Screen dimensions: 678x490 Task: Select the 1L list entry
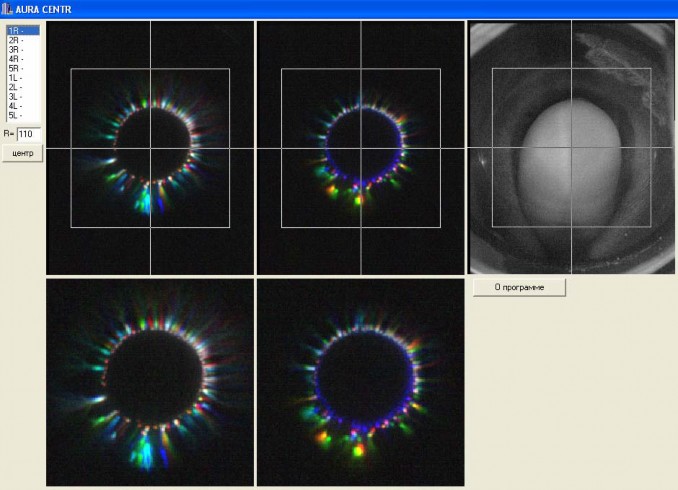coord(21,78)
